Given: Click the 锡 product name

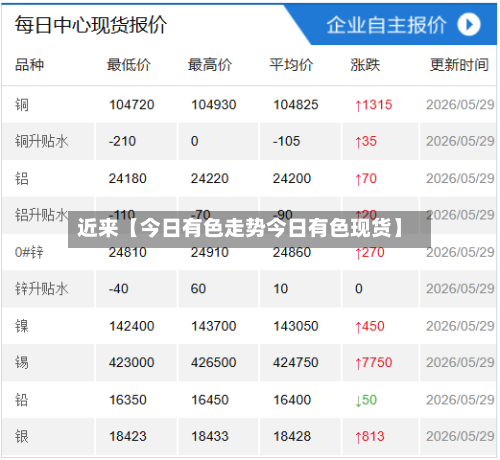Looking at the screenshot, I should coord(22,362).
